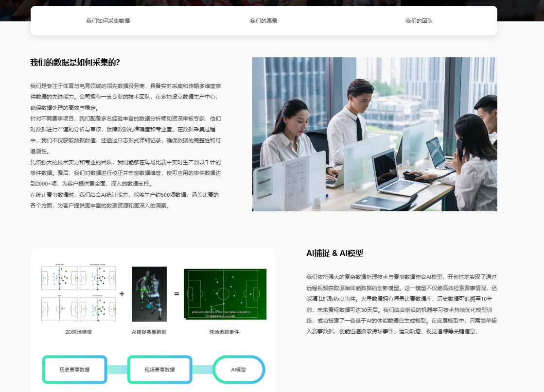
Task: Select the AI捕捉赛事数据 motion-capture image
Action: [149, 294]
